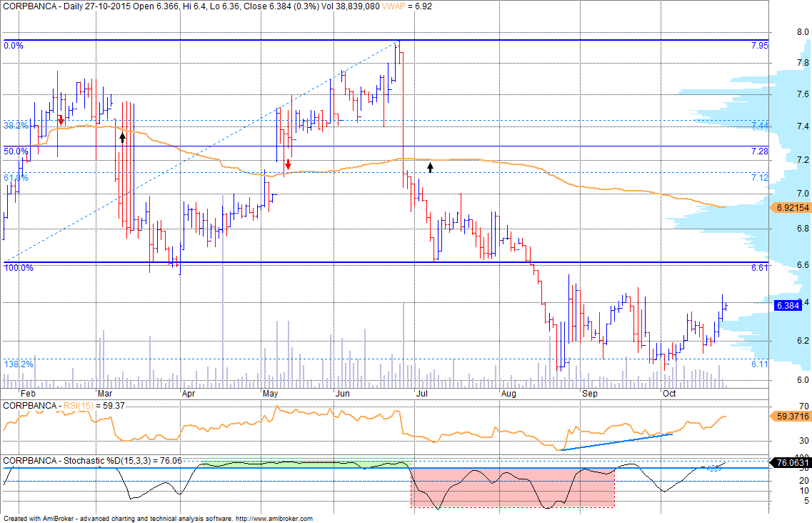
Task: Click the CORPBANCA RSI(15) pane title
Action: coord(64,405)
